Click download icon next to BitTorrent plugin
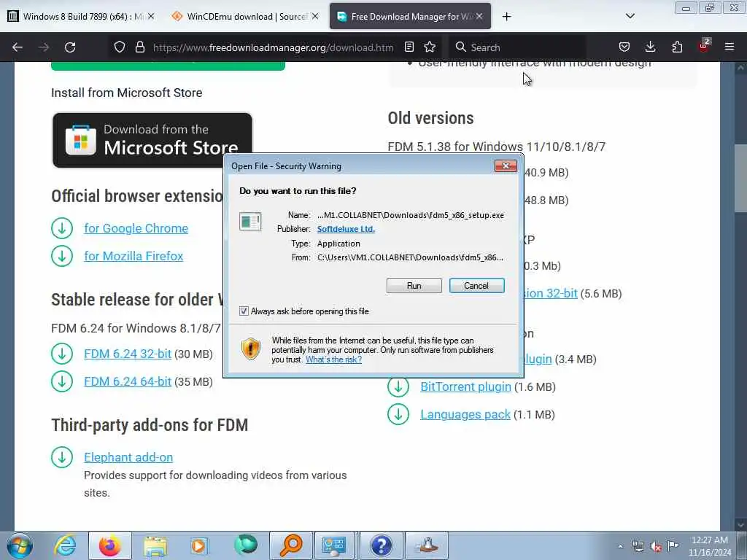The image size is (747, 560). pyautogui.click(x=398, y=386)
